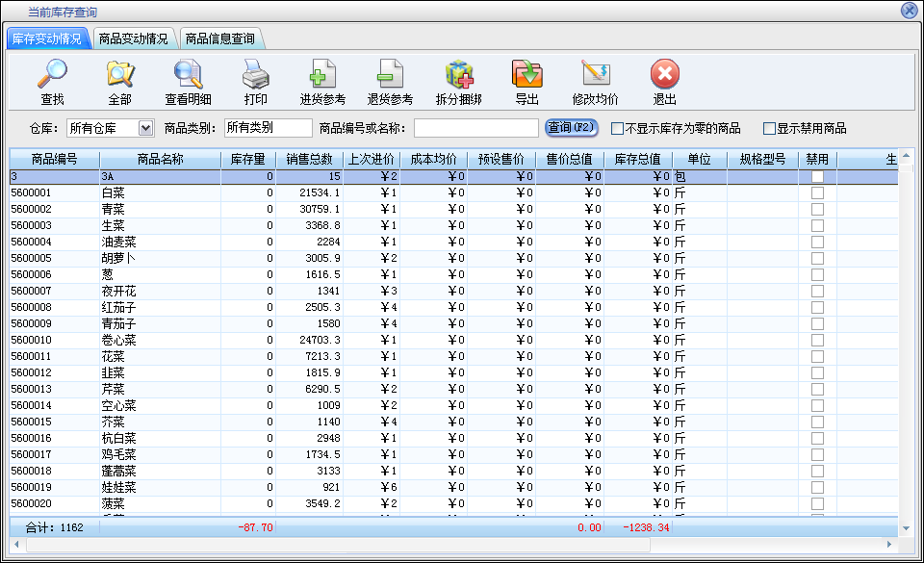Click the 全部 show-all icon
The height and width of the screenshot is (563, 924).
point(120,75)
